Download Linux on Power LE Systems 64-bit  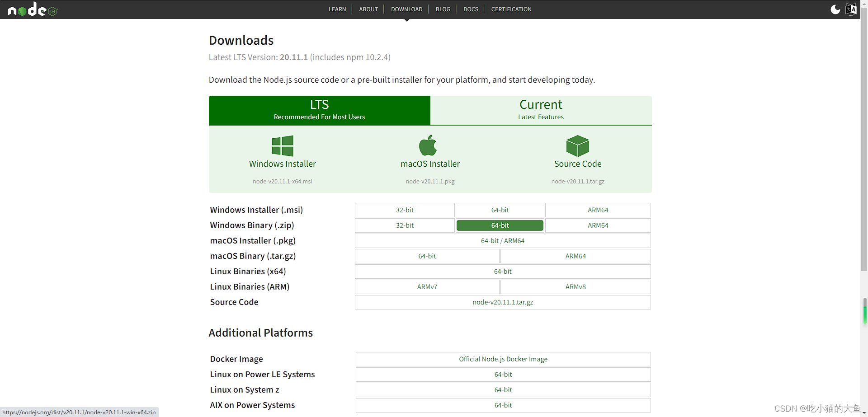pos(503,375)
